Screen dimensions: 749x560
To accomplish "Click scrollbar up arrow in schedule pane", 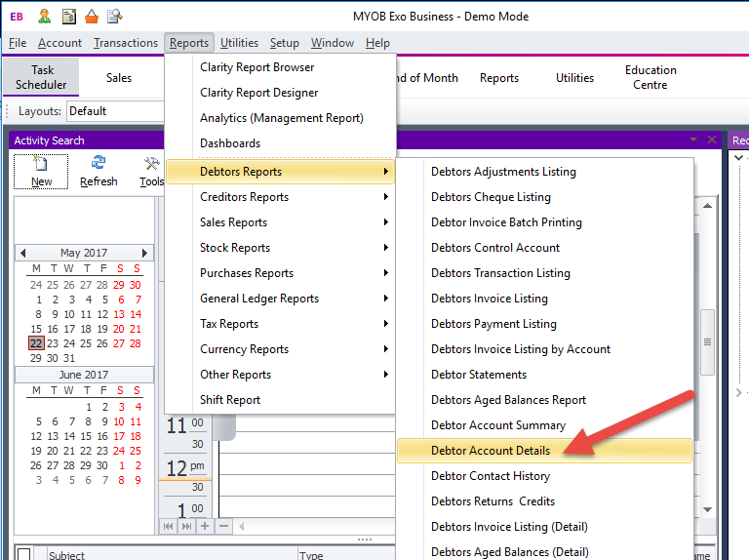I will (707, 206).
